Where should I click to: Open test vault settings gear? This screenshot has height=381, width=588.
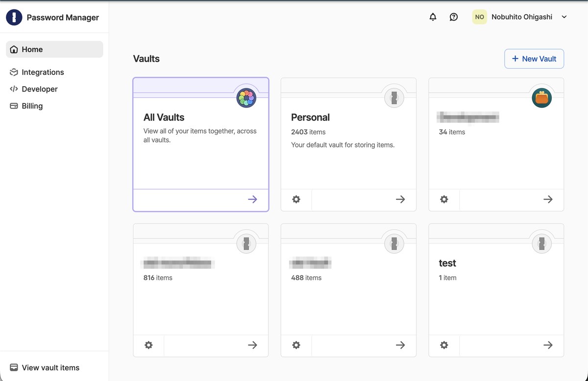[444, 345]
